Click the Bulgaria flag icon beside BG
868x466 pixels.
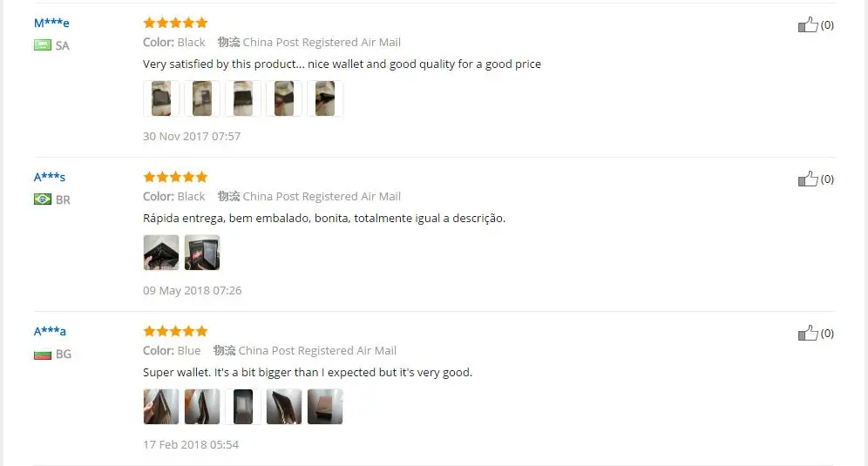pos(43,355)
